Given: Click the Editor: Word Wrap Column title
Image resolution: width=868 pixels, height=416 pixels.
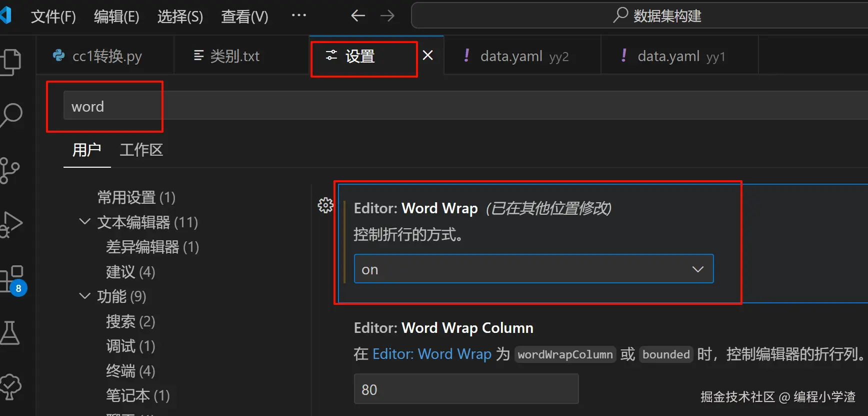Looking at the screenshot, I should click(443, 328).
